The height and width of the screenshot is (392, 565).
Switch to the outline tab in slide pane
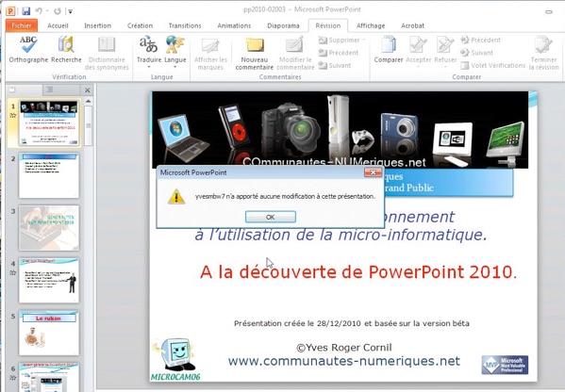50,90
